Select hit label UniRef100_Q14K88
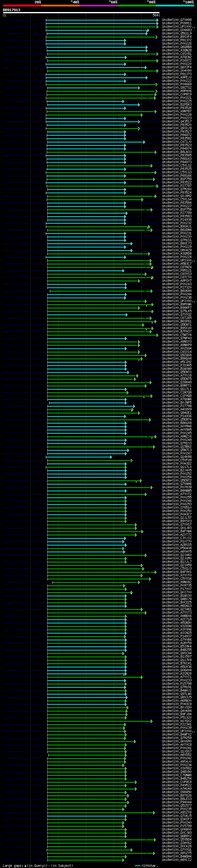 [x=177, y=457]
